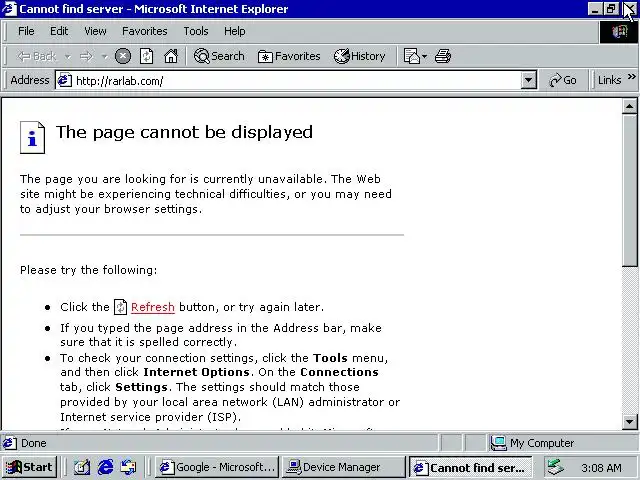The height and width of the screenshot is (480, 640).
Task: Click the bold 'Tools' word in page
Action: (330, 358)
